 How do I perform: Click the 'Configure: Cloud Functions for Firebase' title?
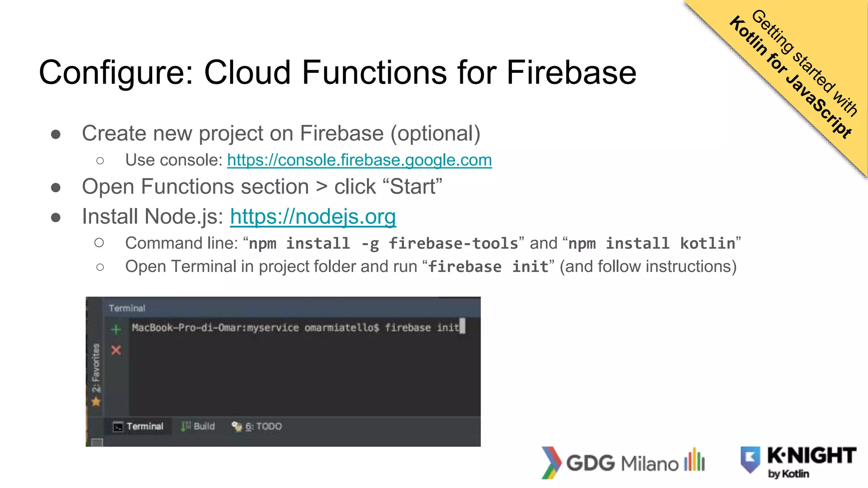(337, 72)
